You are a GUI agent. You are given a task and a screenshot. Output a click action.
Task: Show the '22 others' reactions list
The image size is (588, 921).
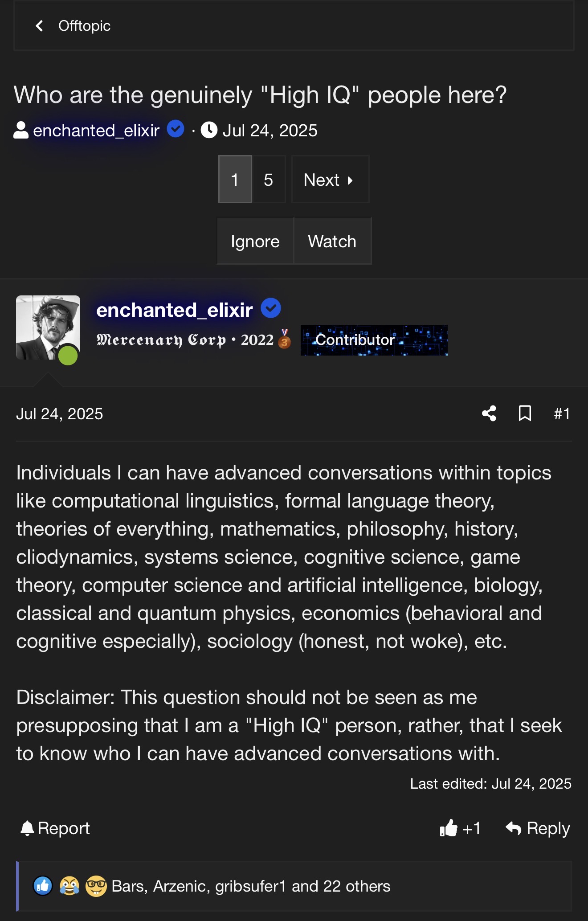(x=356, y=886)
